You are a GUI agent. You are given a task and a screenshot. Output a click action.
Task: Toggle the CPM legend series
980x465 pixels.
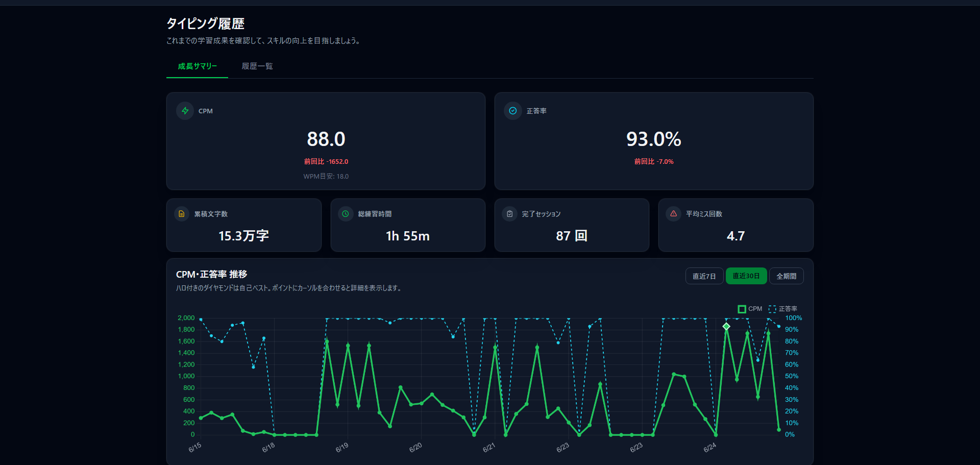[x=750, y=309]
